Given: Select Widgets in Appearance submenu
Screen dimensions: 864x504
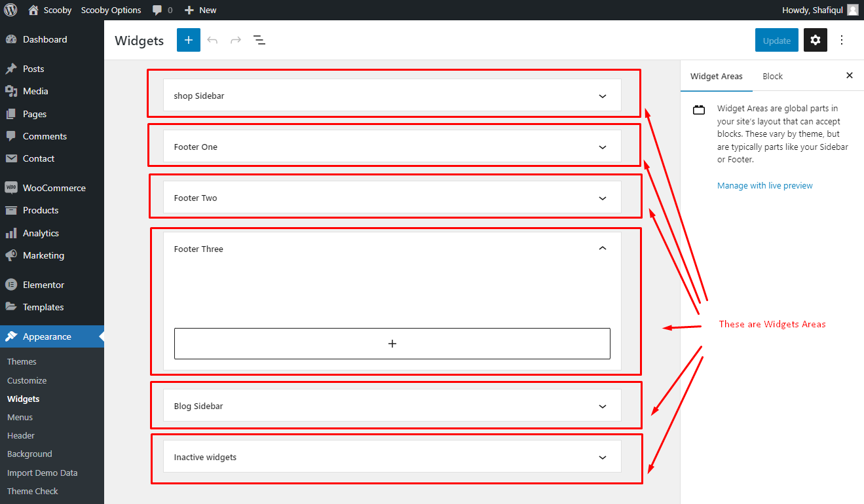Looking at the screenshot, I should tap(24, 399).
